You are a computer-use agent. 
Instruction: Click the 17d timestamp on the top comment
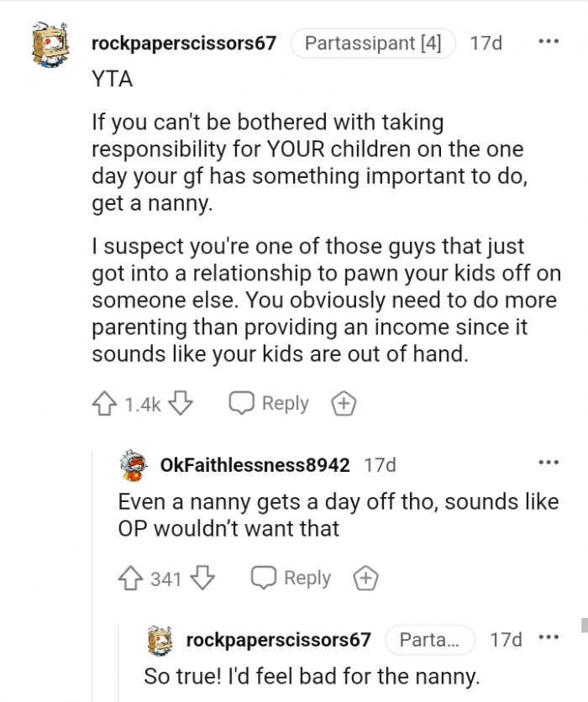point(485,45)
